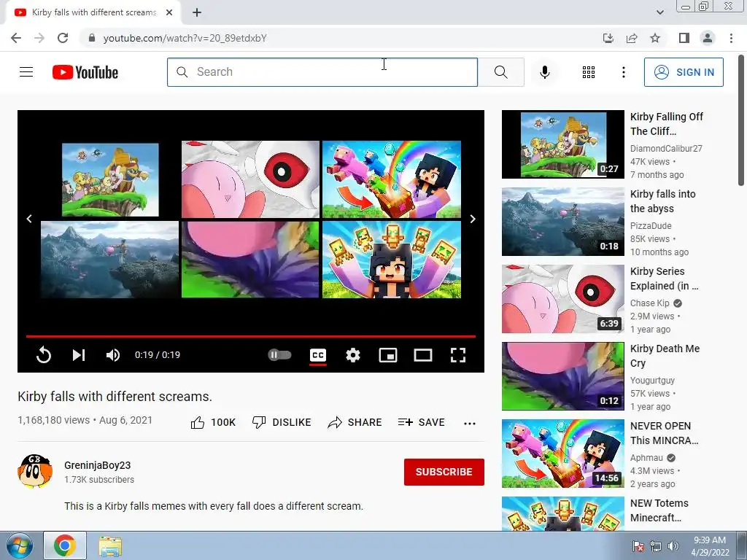Viewport: 747px width, 560px height.
Task: Open the player settings gear
Action: click(352, 355)
